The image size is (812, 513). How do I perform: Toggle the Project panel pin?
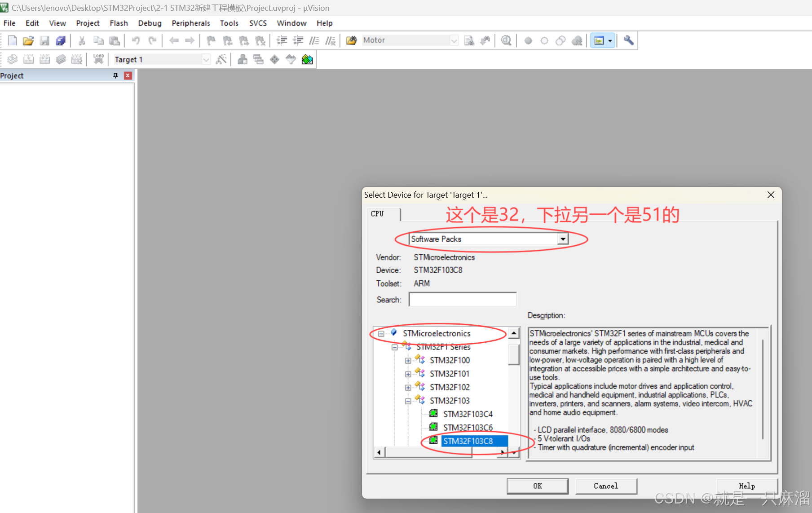click(x=115, y=75)
